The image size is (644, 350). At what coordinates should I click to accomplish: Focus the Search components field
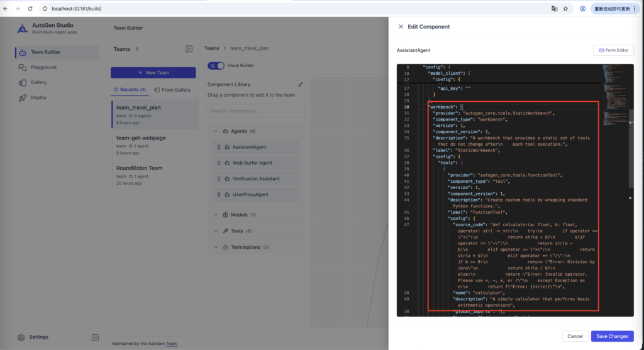click(x=256, y=111)
